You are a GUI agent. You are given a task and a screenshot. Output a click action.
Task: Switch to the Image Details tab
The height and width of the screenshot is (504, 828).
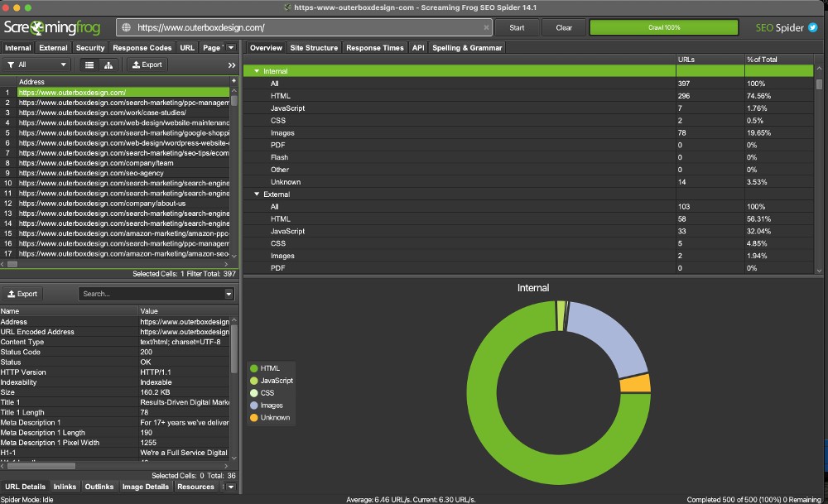145,487
